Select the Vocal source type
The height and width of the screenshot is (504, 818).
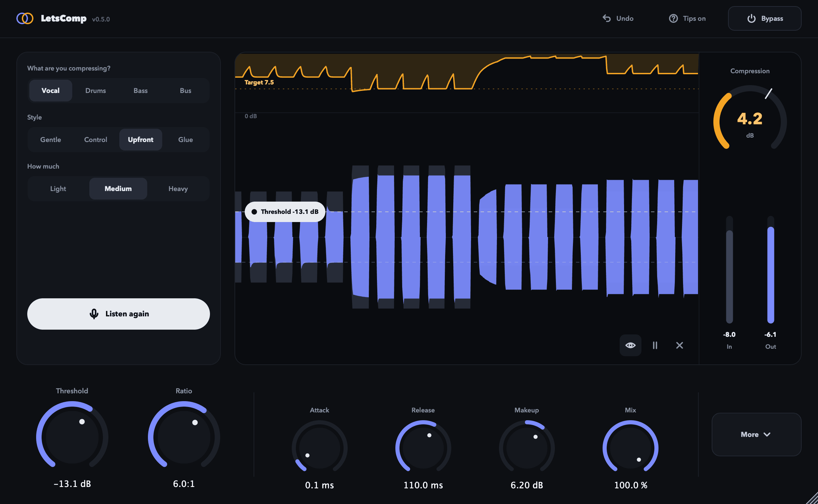coord(50,91)
